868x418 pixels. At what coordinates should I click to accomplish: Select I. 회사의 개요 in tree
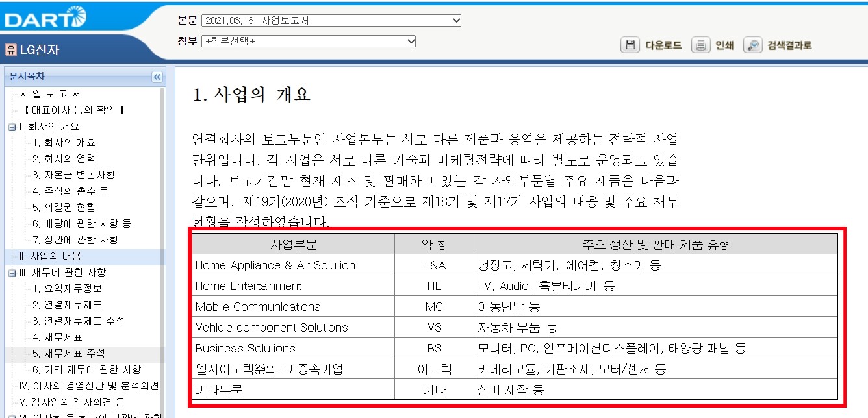click(49, 127)
